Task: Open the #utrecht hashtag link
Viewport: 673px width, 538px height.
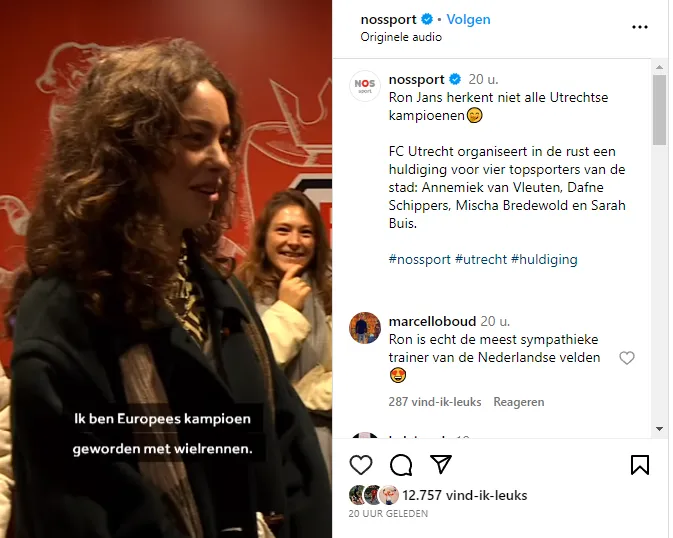Action: (481, 259)
